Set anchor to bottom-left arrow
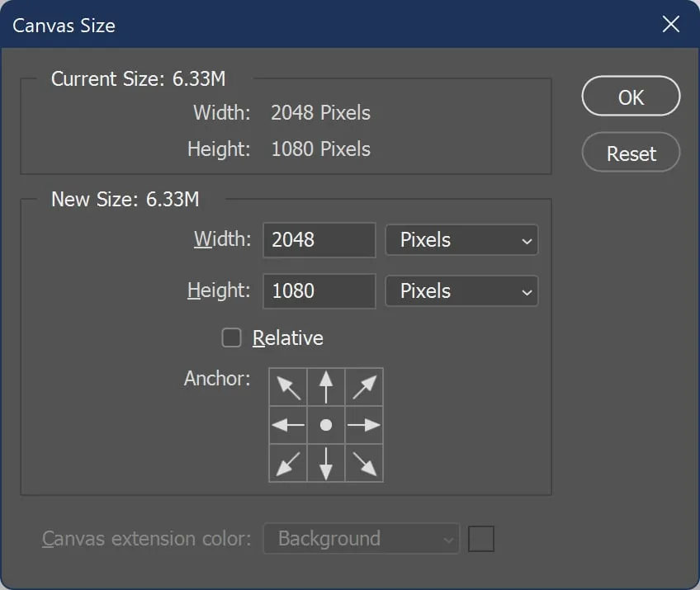 click(288, 463)
